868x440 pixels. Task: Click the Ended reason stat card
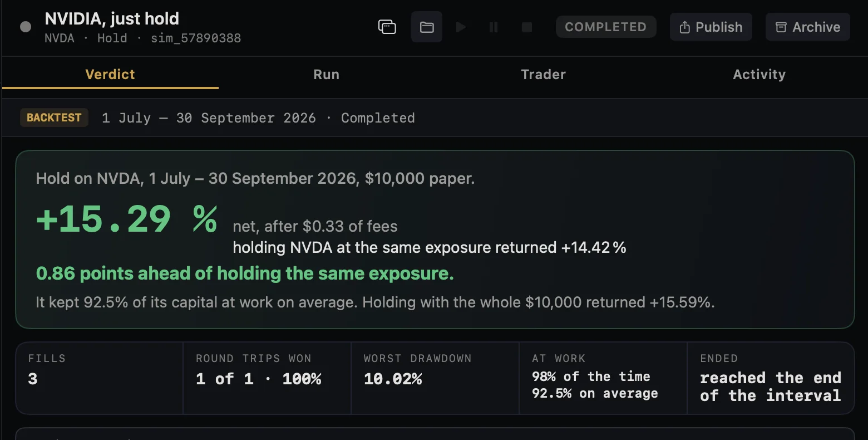click(771, 378)
